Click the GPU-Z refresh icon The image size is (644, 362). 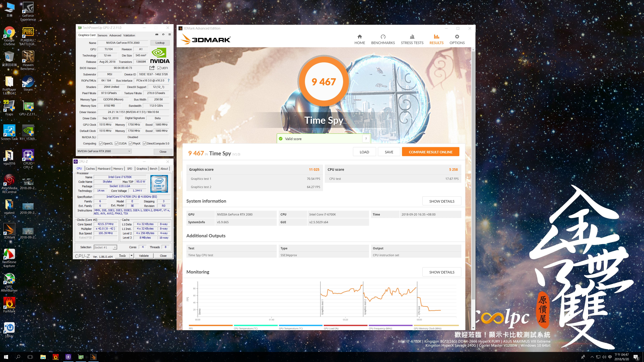click(163, 35)
